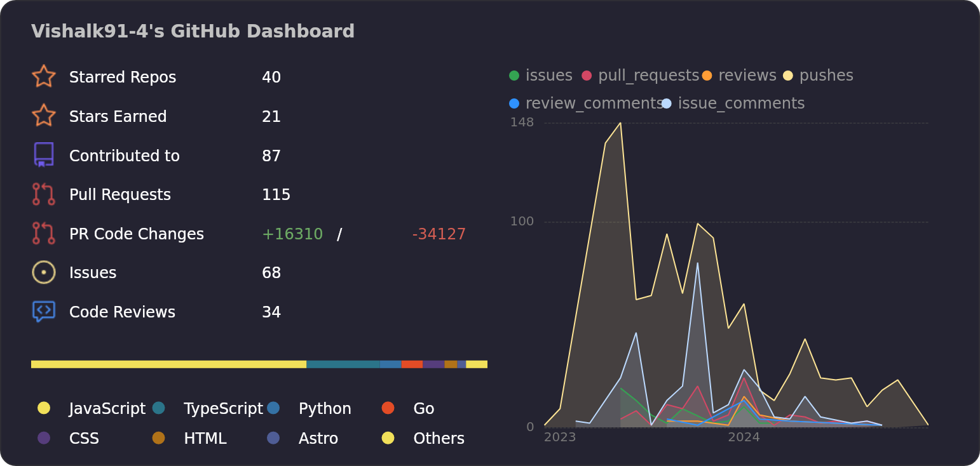Click the TypeScript language label
Screen dimensions: 980x466
click(224, 409)
